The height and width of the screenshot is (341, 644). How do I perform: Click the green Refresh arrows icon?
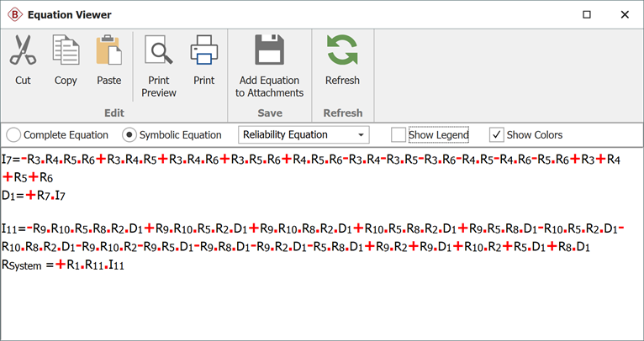(342, 51)
